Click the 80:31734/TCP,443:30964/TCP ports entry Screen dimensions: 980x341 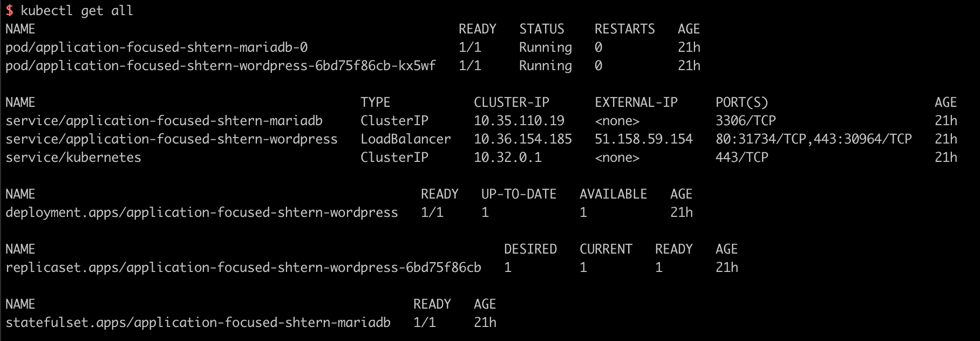[x=813, y=139]
